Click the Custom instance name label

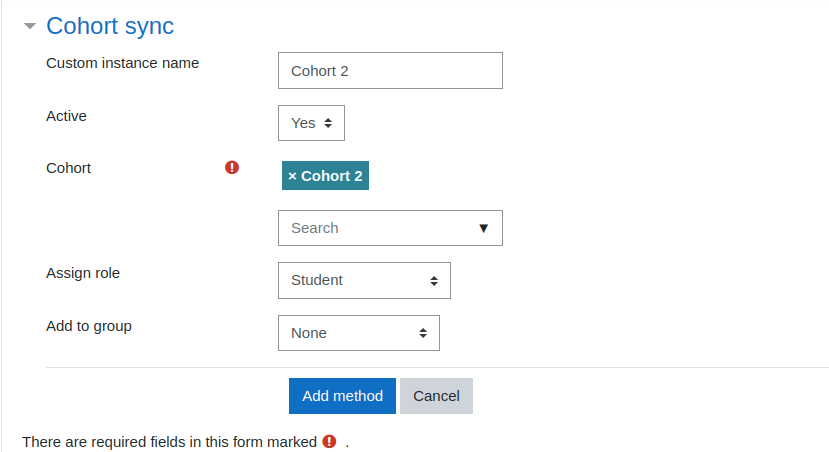pos(123,63)
